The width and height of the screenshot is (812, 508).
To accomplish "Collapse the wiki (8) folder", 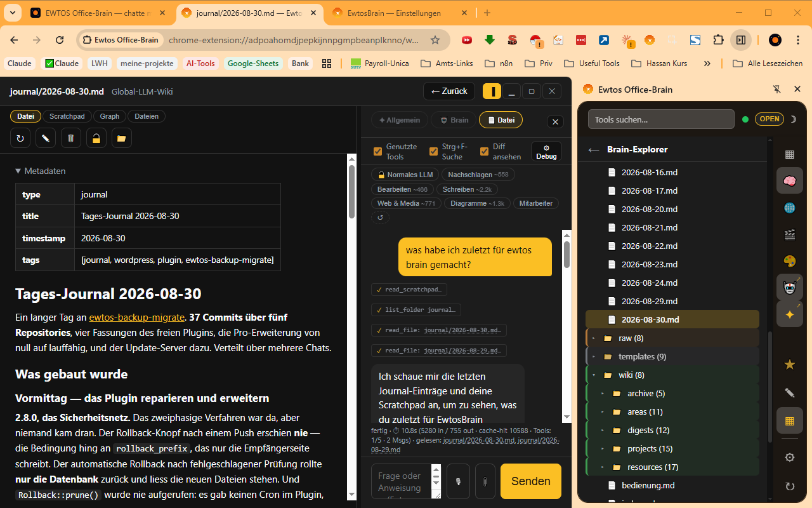I will point(672,375).
